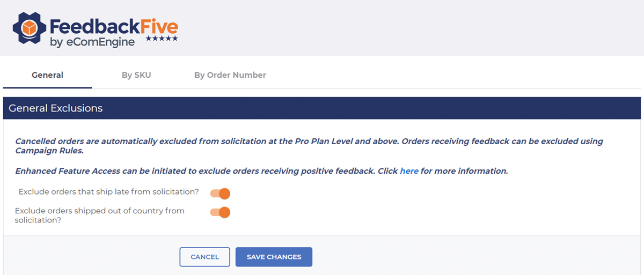Open the "here" link for more information

coord(409,172)
